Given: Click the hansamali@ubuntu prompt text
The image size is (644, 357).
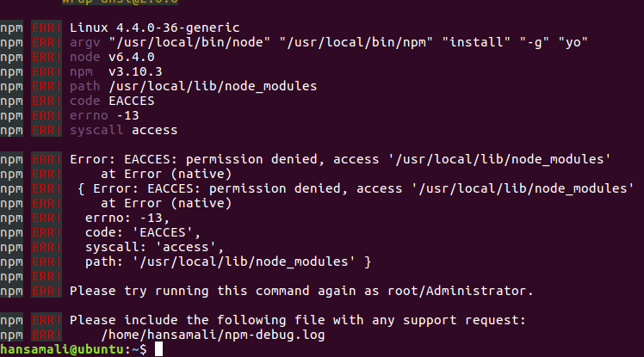Looking at the screenshot, I should click(x=62, y=349).
